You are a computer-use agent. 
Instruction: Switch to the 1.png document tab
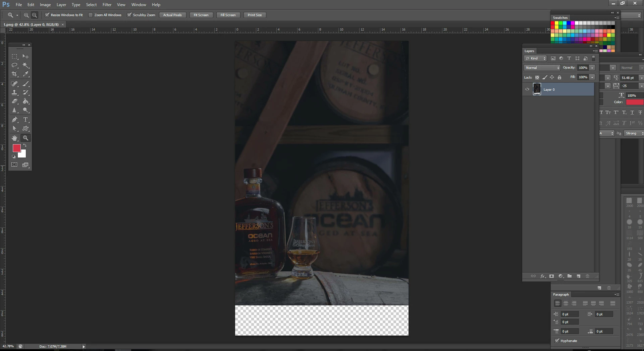point(31,25)
